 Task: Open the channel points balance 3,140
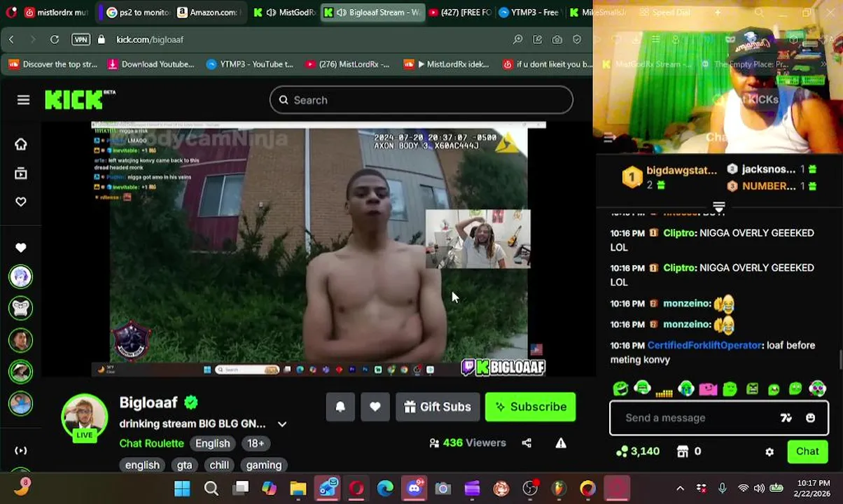[x=638, y=451]
